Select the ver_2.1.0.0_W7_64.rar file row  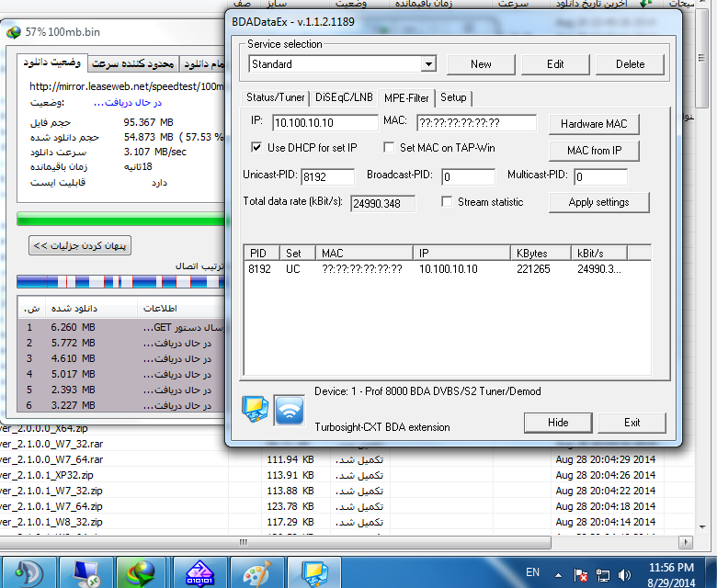[347, 459]
